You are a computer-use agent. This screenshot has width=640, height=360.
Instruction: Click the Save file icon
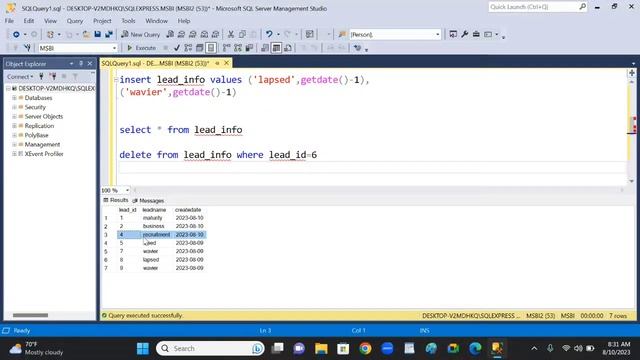pos(98,35)
